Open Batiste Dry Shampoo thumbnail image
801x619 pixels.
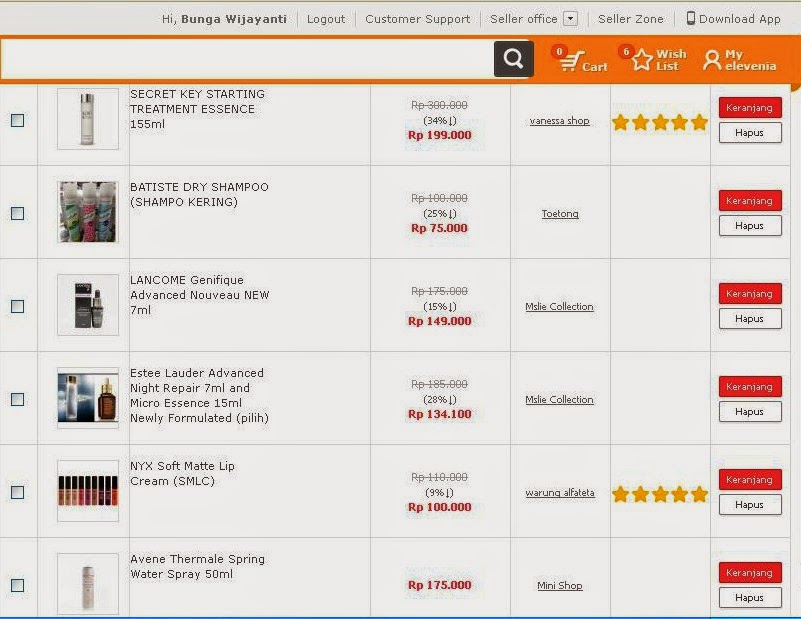88,212
